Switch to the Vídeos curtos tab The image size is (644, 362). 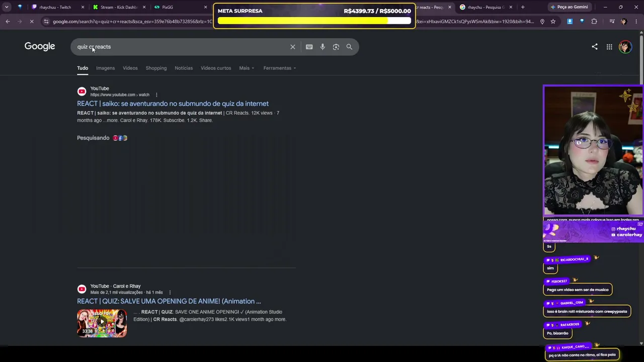[216, 68]
